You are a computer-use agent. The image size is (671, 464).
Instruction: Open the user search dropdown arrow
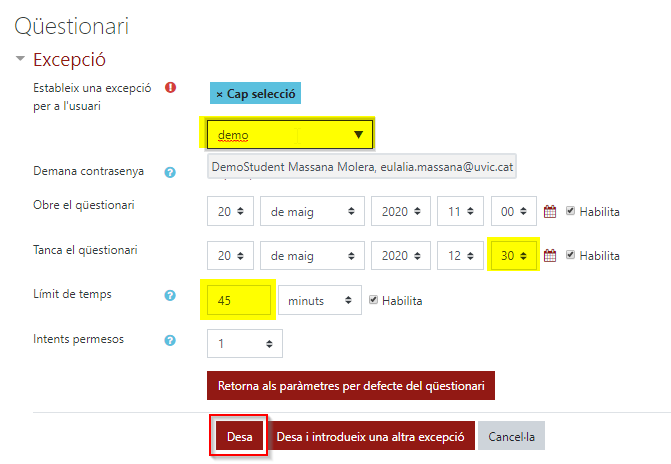pos(358,135)
